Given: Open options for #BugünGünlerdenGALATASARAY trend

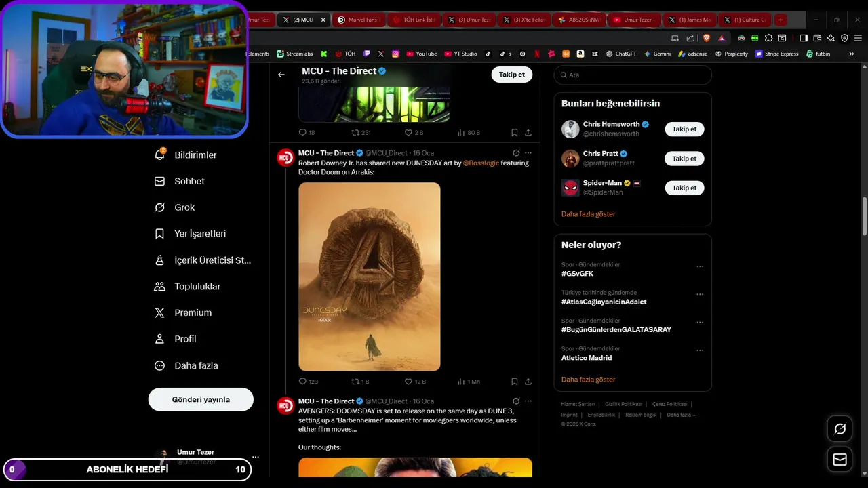Looking at the screenshot, I should point(700,323).
